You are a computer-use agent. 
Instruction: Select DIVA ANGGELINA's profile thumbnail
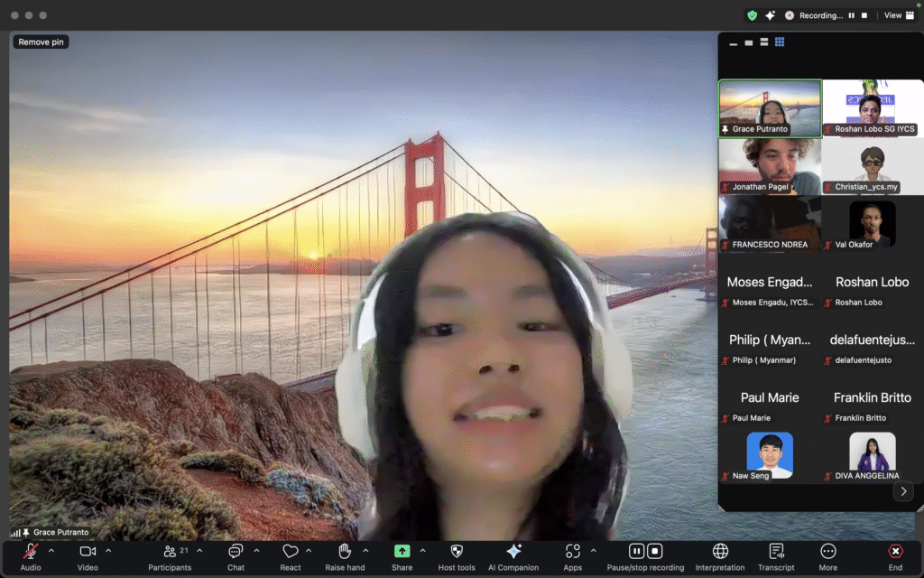[873, 455]
